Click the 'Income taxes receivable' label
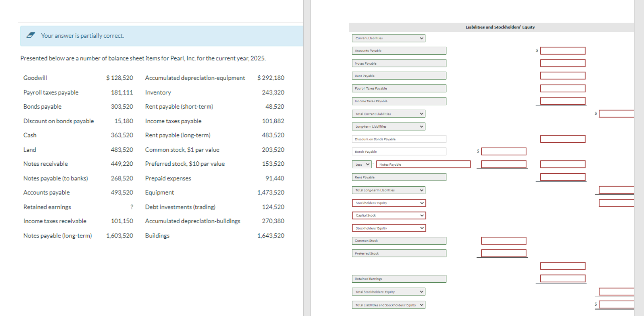644x316 pixels. coord(55,221)
